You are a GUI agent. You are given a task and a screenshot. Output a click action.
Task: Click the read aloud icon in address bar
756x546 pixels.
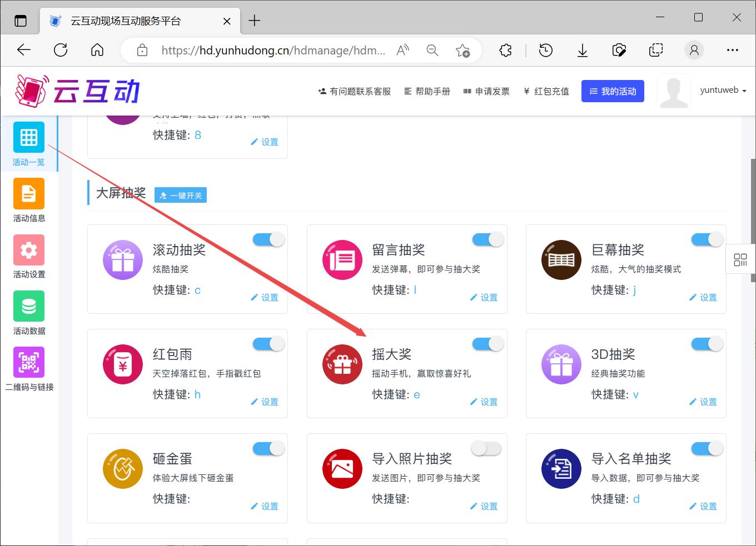point(402,51)
